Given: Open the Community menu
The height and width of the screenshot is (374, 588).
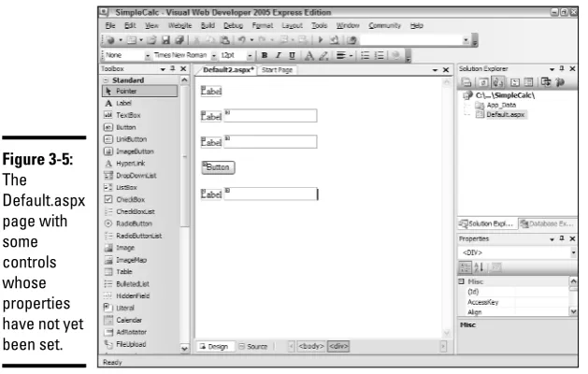Looking at the screenshot, I should 384,25.
